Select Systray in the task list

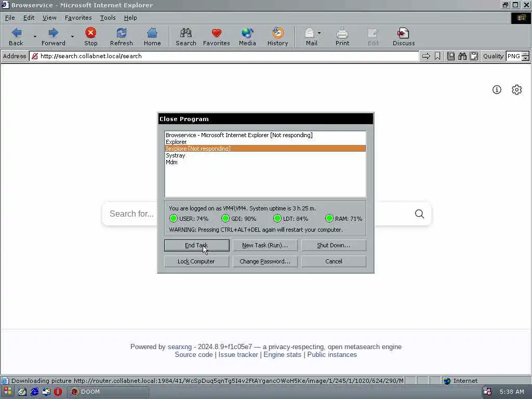265,155
